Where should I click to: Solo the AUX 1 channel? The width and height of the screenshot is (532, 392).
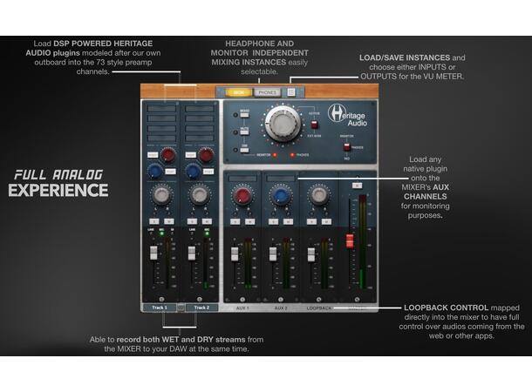tap(235, 221)
